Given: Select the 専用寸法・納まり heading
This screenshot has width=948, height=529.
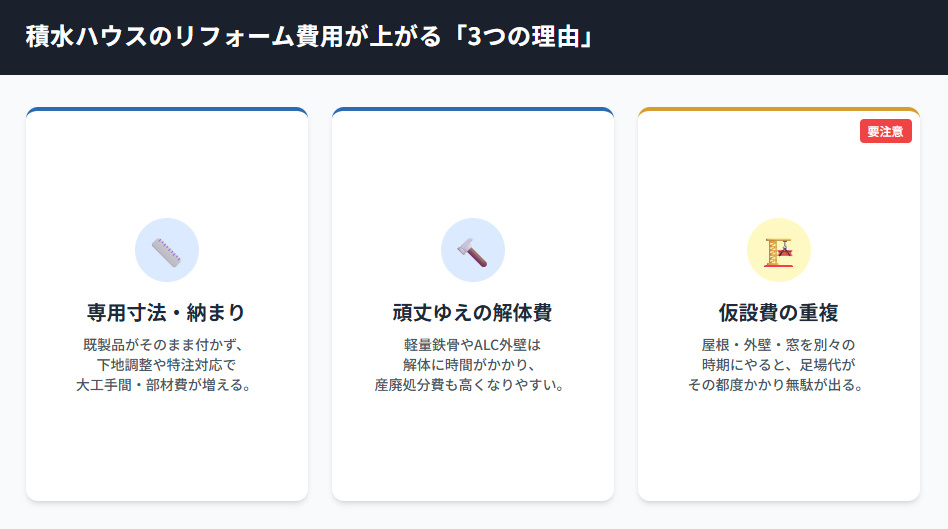Looking at the screenshot, I should pos(167,313).
